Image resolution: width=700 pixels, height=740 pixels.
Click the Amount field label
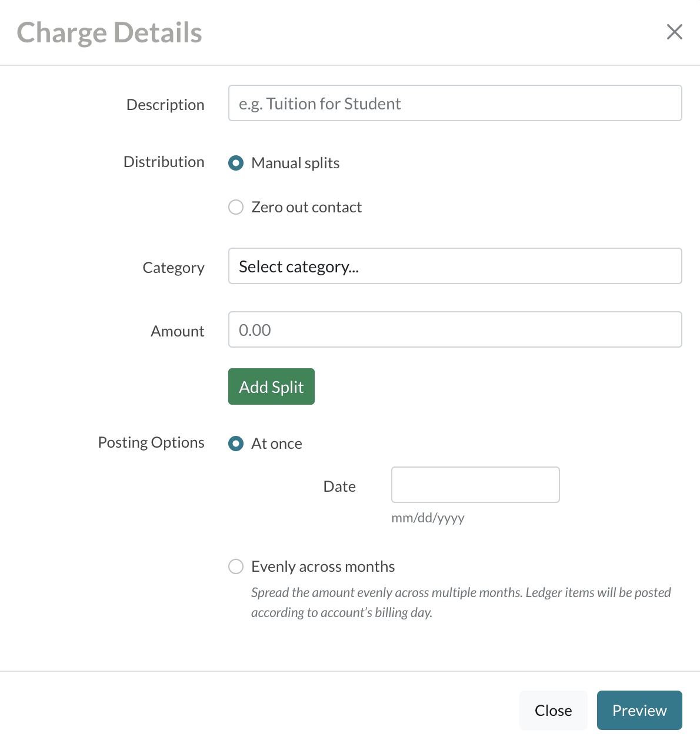pyautogui.click(x=177, y=331)
